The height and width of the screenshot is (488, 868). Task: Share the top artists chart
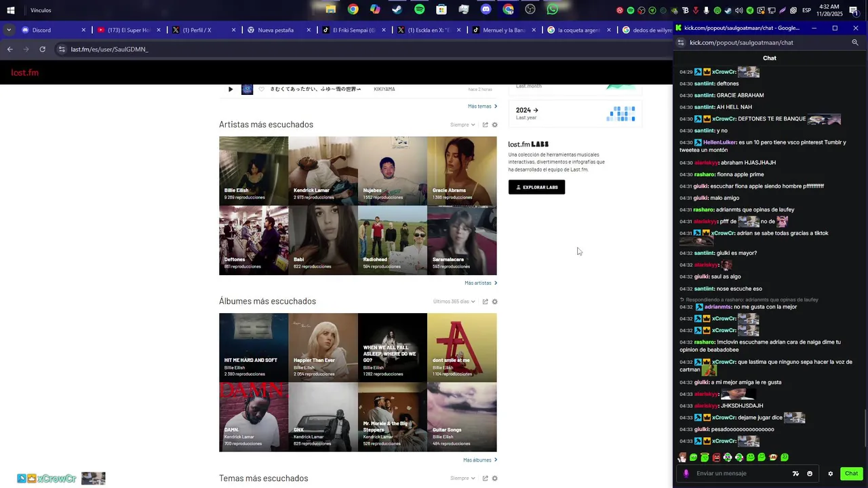pos(485,125)
